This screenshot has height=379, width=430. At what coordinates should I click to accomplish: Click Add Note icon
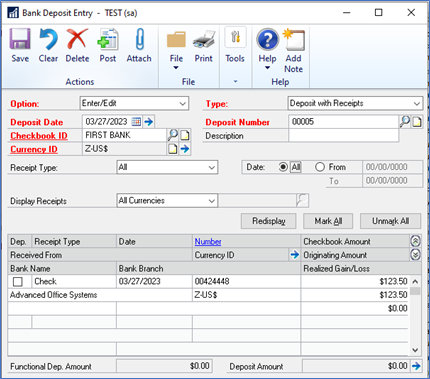[294, 39]
